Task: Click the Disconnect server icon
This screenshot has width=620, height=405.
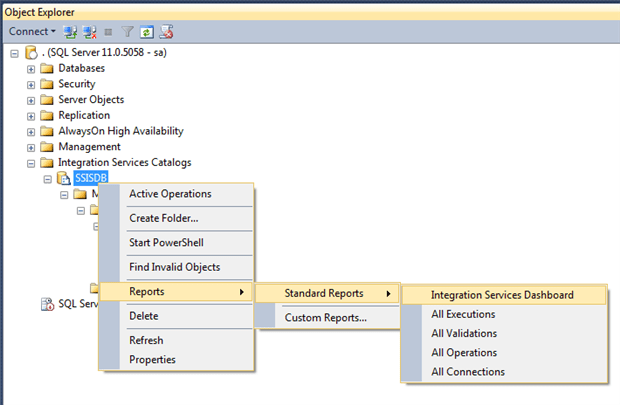Action: tap(90, 32)
